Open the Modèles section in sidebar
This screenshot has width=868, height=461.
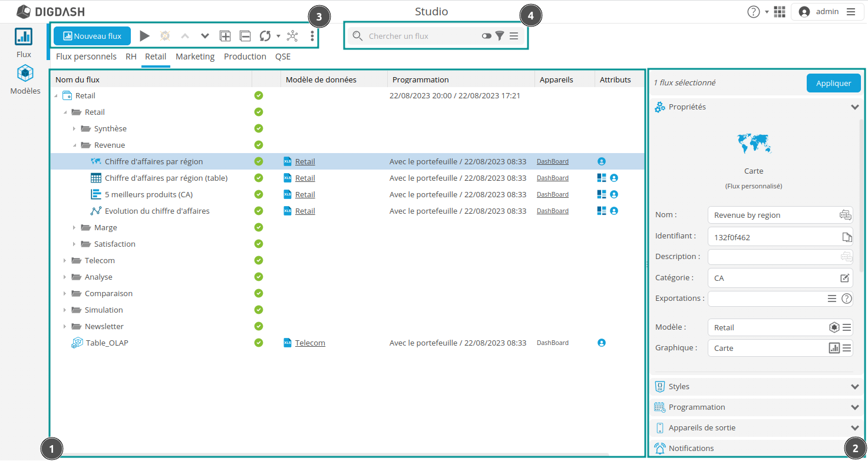(25, 80)
